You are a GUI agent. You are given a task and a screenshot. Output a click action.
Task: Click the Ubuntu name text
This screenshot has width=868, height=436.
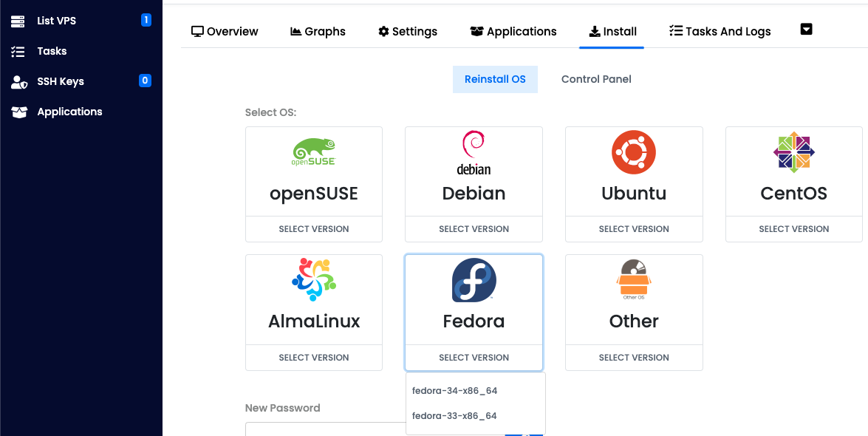coord(634,194)
